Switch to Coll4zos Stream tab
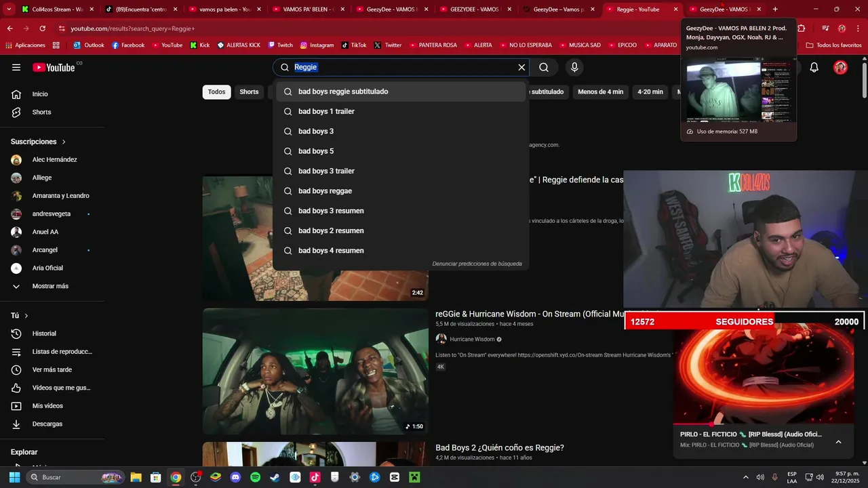The width and height of the screenshot is (868, 488). 58,9
